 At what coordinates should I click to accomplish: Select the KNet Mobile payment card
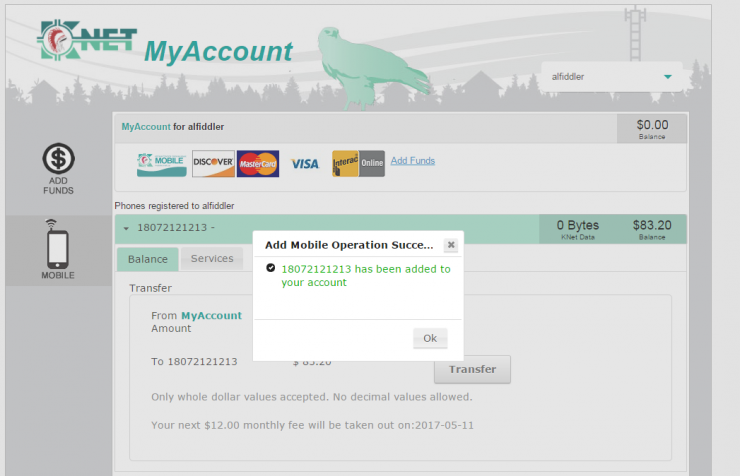tap(161, 164)
